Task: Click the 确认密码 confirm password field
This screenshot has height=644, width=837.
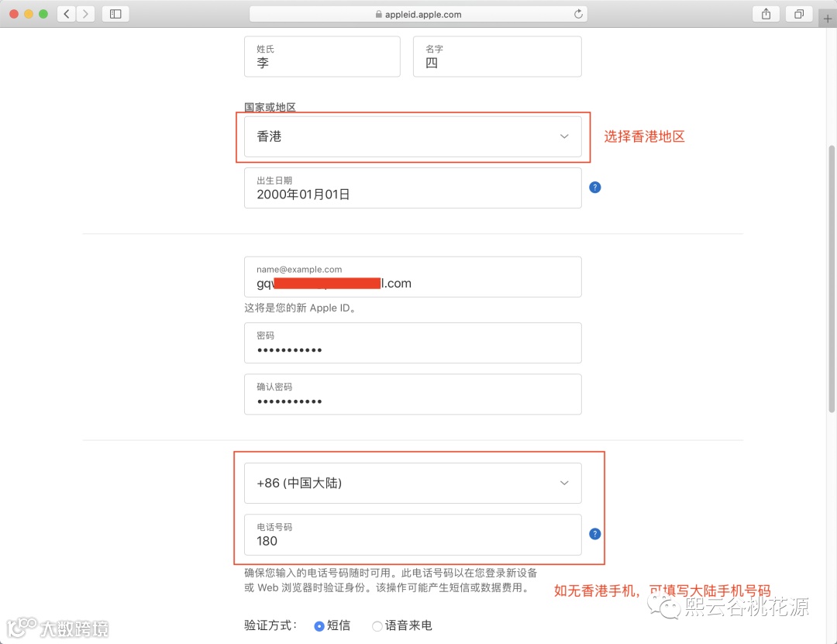Action: 412,394
